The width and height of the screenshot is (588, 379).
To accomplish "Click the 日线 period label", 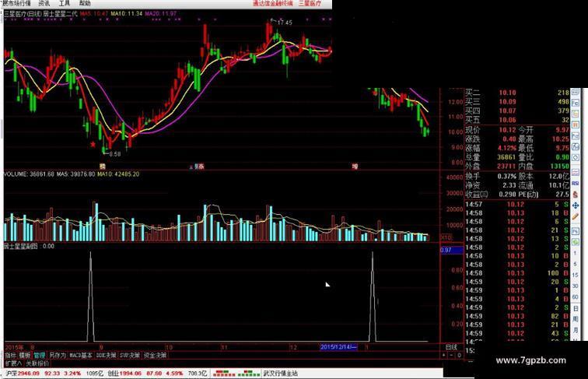I will pos(451,347).
